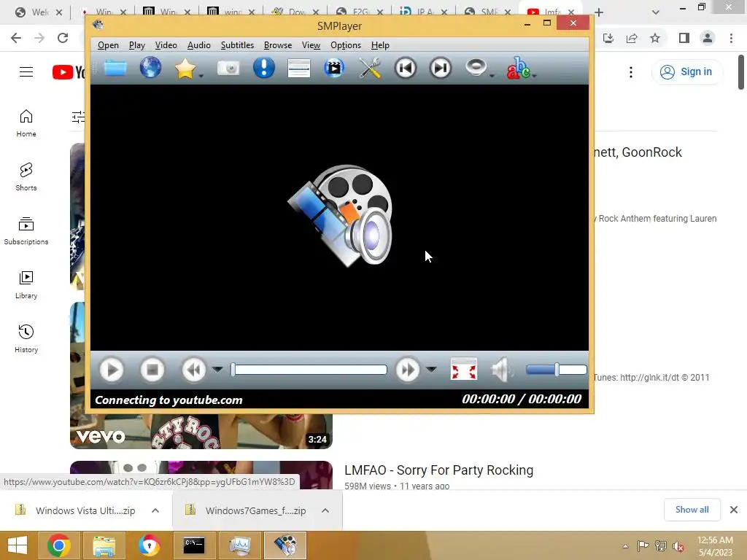Image resolution: width=747 pixels, height=560 pixels.
Task: Show file information via blue exclamation icon
Action: coord(264,68)
